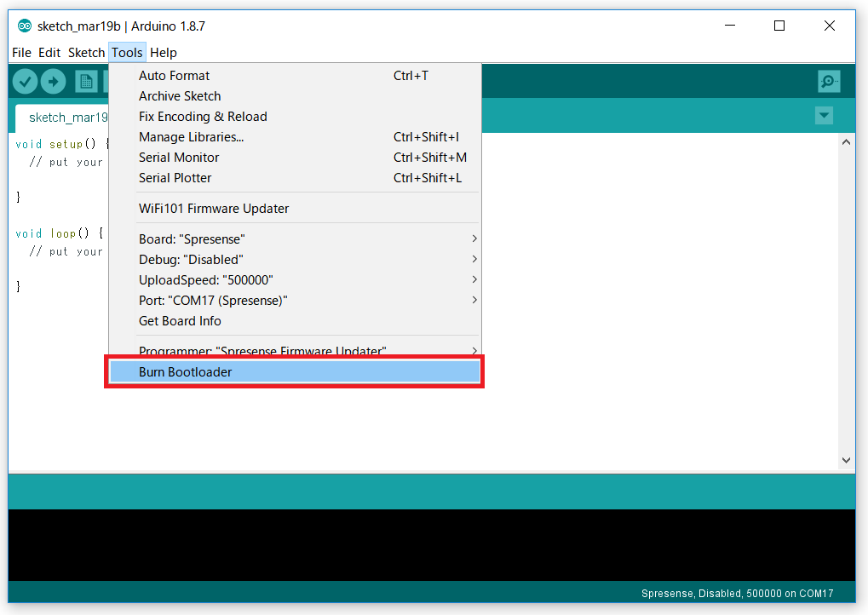Open Serial Monitor magnifier icon
Image resolution: width=868 pixels, height=615 pixels.
(x=828, y=81)
